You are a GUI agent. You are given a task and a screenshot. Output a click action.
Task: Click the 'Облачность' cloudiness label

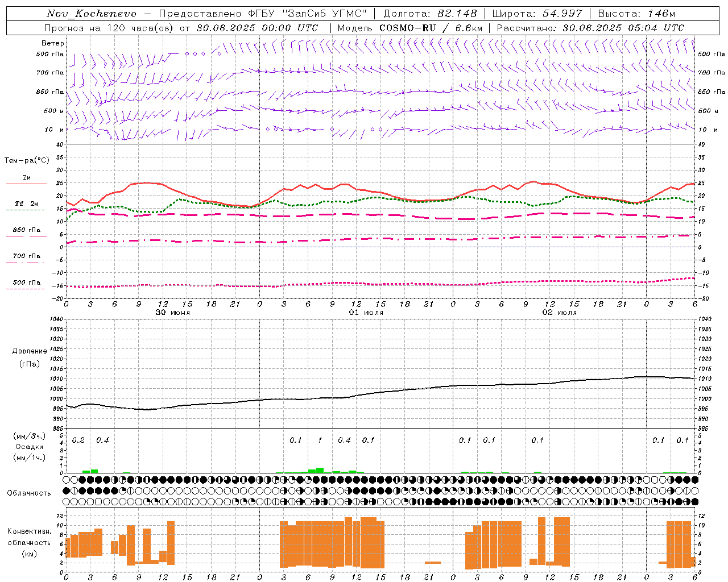tap(29, 493)
